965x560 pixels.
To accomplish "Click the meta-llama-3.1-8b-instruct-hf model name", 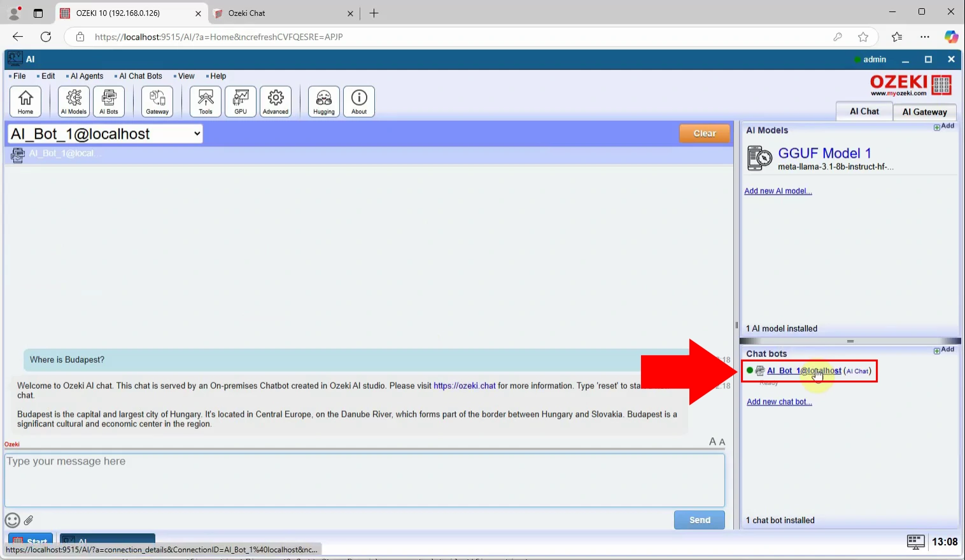I will point(836,167).
